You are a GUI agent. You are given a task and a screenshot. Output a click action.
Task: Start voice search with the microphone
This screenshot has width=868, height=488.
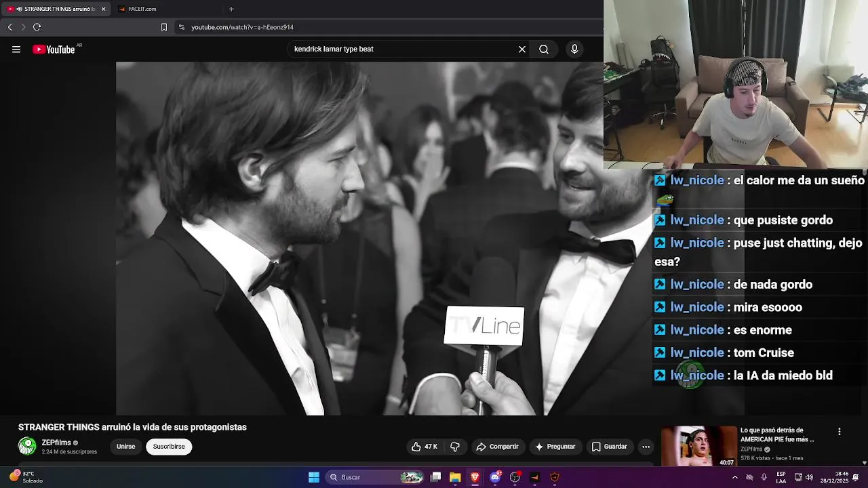pyautogui.click(x=574, y=49)
